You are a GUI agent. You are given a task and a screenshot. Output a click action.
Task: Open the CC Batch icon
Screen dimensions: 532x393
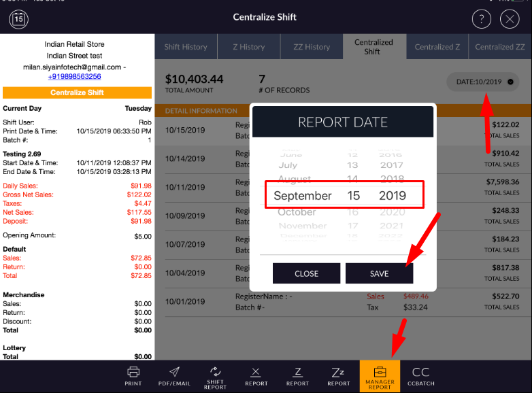coord(420,372)
